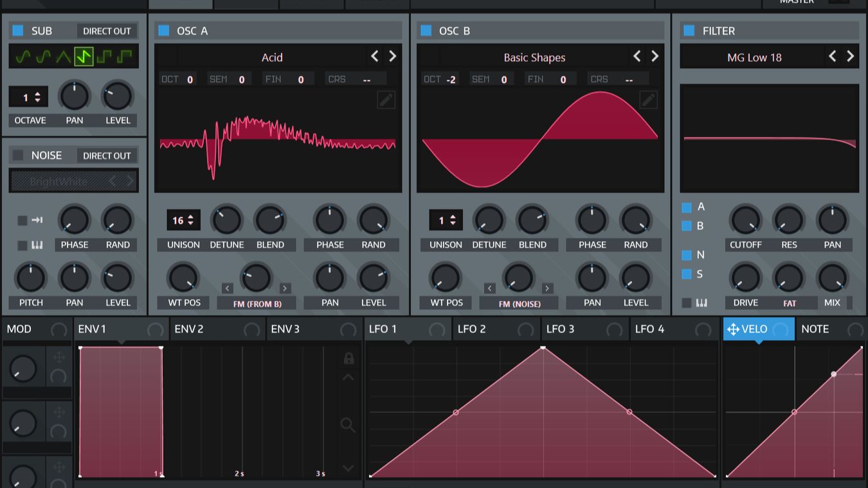Enable the NOISE oscillator
This screenshot has height=488, width=868.
(x=18, y=155)
